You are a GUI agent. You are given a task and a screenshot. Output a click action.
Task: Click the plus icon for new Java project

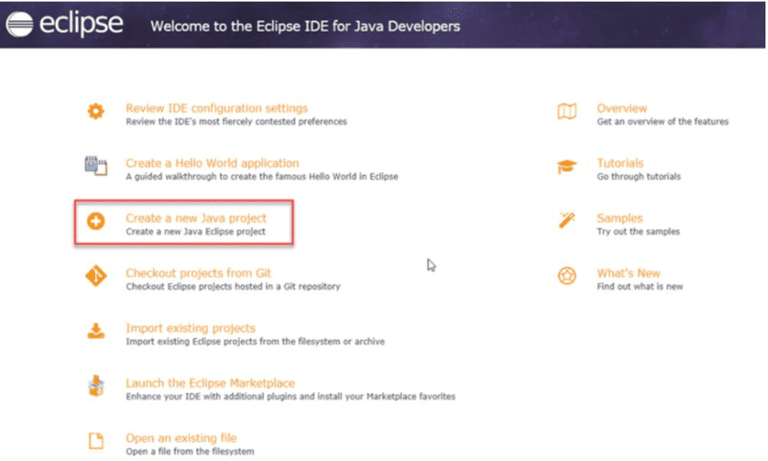[x=96, y=221]
